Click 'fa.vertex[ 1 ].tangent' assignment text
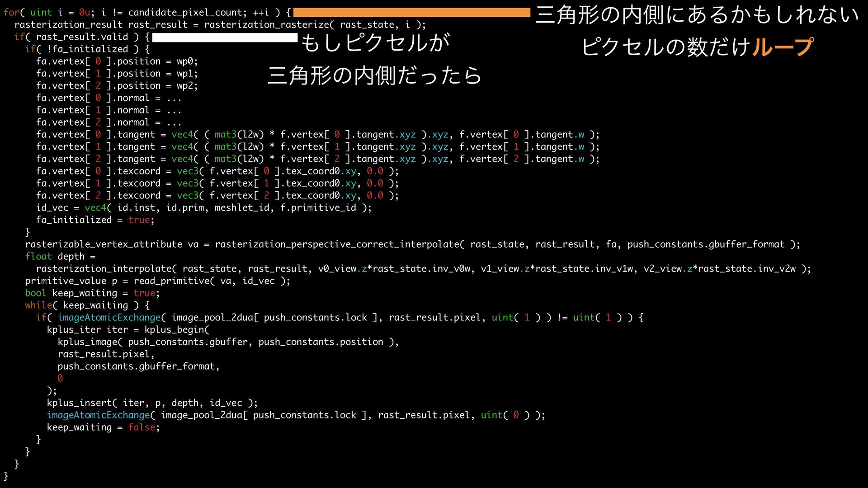The height and width of the screenshot is (488, 868). (95, 147)
